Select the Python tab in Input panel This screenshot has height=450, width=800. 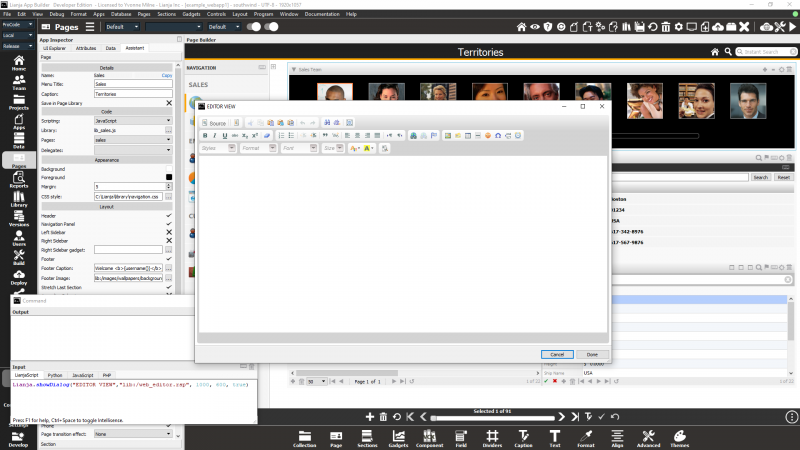click(55, 375)
